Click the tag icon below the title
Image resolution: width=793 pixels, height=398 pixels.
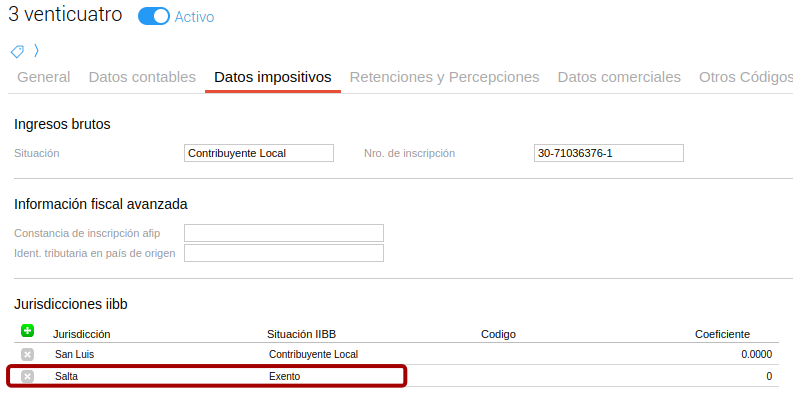[x=17, y=51]
